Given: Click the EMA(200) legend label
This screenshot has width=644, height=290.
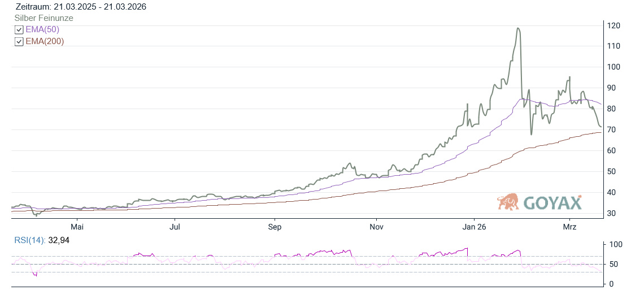Looking at the screenshot, I should coord(45,41).
